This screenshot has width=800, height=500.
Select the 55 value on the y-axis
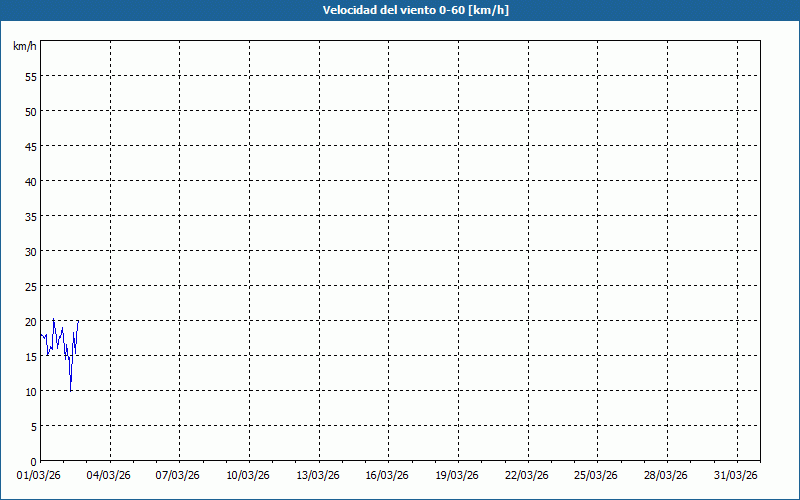(x=30, y=76)
